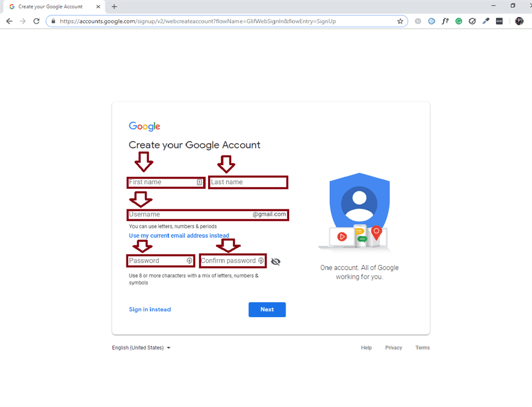Click the f? extension icon in toolbar
Image resolution: width=532 pixels, height=407 pixels.
pos(445,21)
